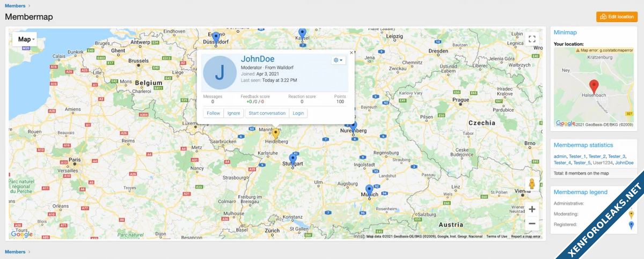The width and height of the screenshot is (644, 259).
Task: Start conversation with JohnDoe
Action: tap(267, 113)
